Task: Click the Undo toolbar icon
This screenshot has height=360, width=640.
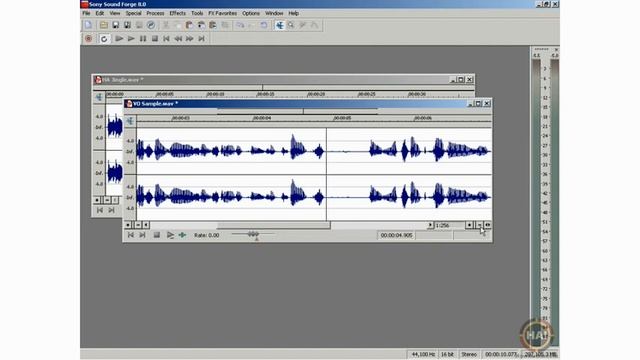Action: pyautogui.click(x=240, y=25)
